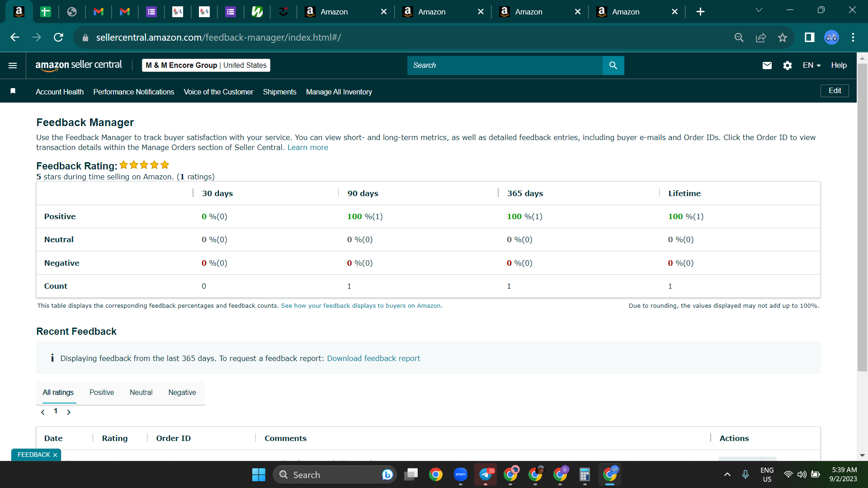Switch to the first Gmail tab
The image size is (868, 488).
pos(98,12)
